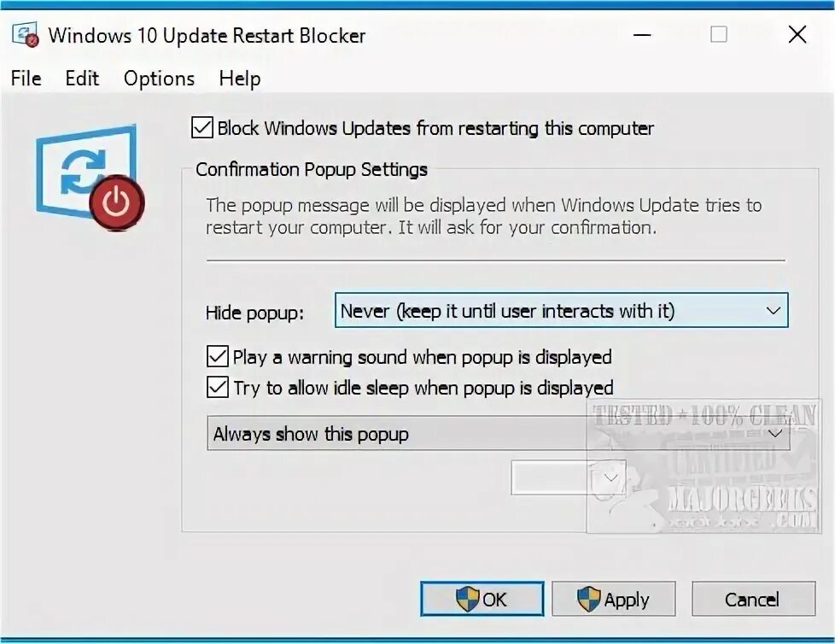Open the Help menu
Image resolution: width=835 pixels, height=644 pixels.
tap(240, 79)
